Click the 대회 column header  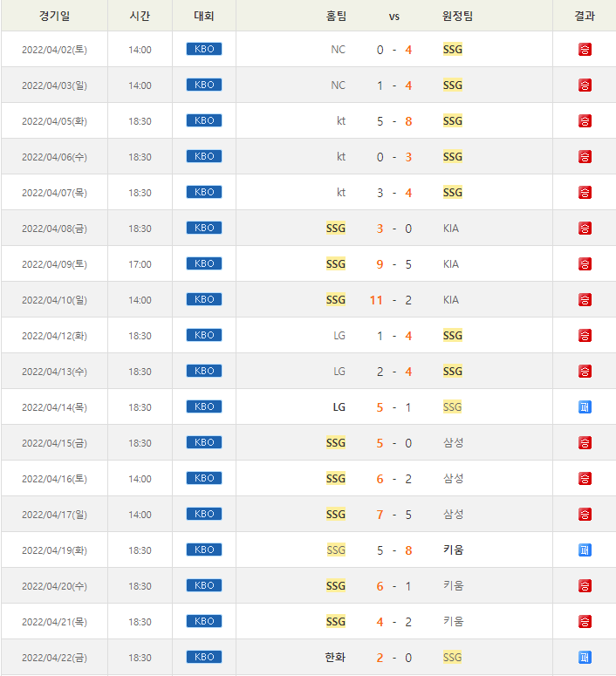[204, 16]
